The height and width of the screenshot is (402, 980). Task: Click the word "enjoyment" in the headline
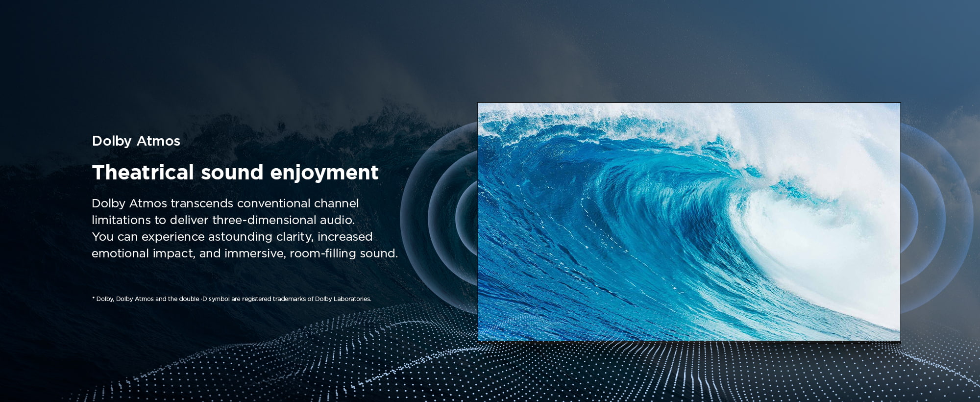324,173
